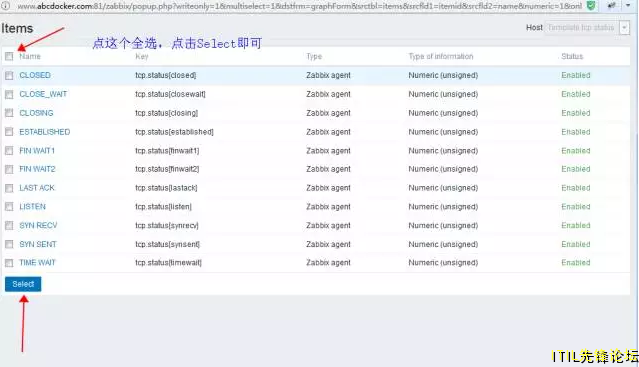Check the FIN WAIT1 item checkbox
639x367 pixels.
click(x=9, y=151)
